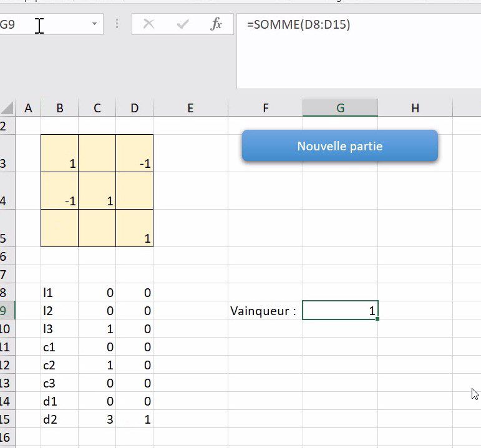Image resolution: width=481 pixels, height=448 pixels.
Task: Click the Vainqueur : label cell
Action: (x=265, y=311)
